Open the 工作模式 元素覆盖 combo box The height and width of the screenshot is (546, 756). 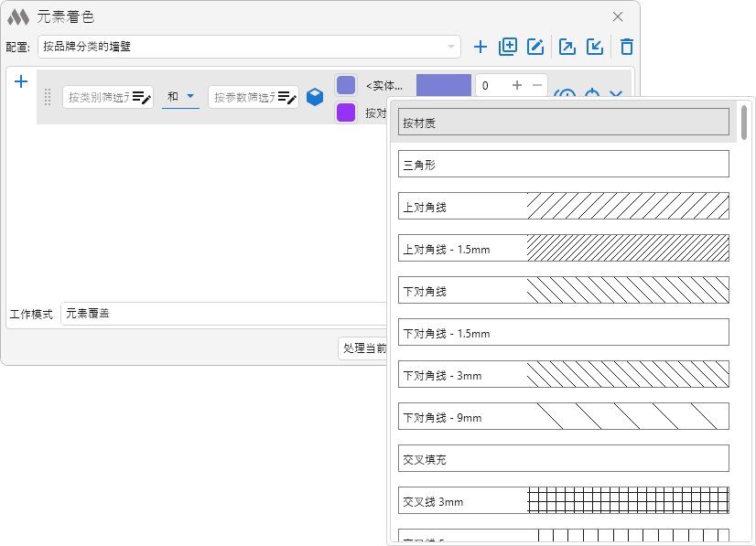[223, 314]
